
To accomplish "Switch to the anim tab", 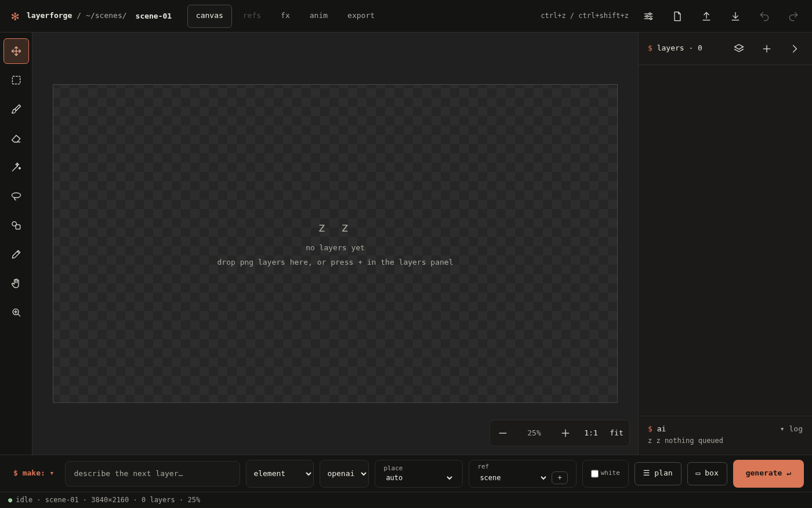I will tap(318, 16).
